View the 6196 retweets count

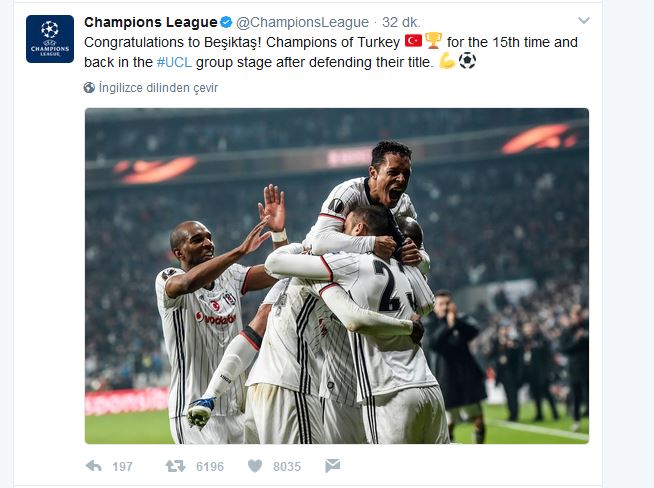(210, 466)
